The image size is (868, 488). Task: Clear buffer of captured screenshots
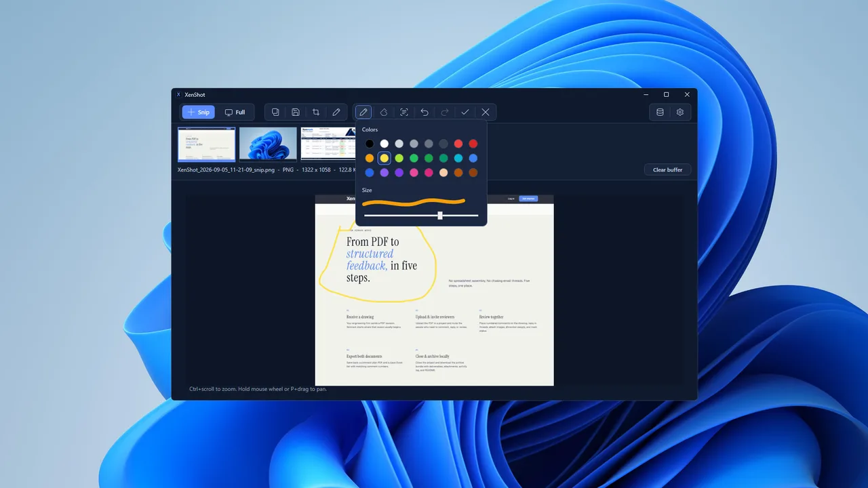(668, 169)
